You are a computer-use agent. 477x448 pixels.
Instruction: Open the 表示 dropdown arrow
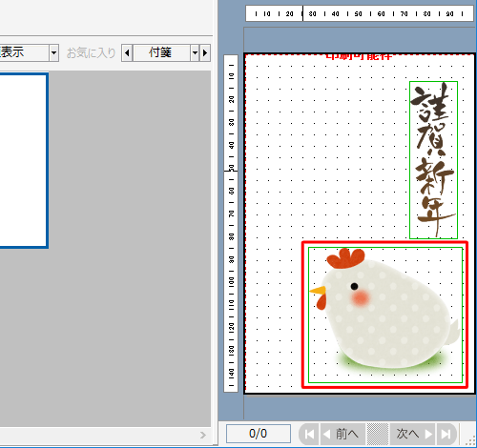point(53,52)
